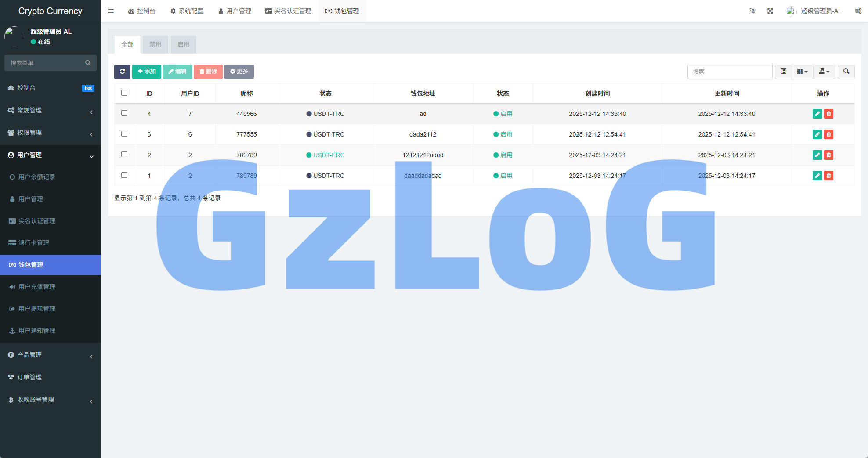
Task: Open the column visibility dropdown
Action: pyautogui.click(x=802, y=72)
